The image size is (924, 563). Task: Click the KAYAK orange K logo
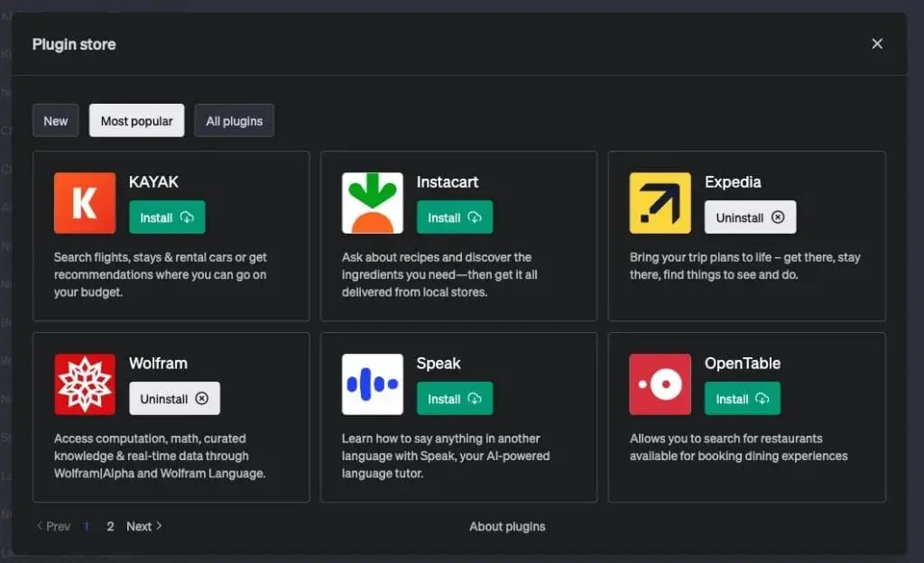pos(84,203)
